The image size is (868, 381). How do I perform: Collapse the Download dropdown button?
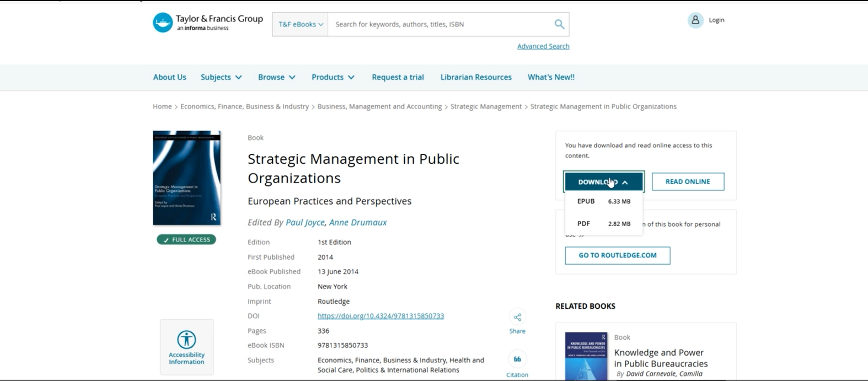(603, 182)
